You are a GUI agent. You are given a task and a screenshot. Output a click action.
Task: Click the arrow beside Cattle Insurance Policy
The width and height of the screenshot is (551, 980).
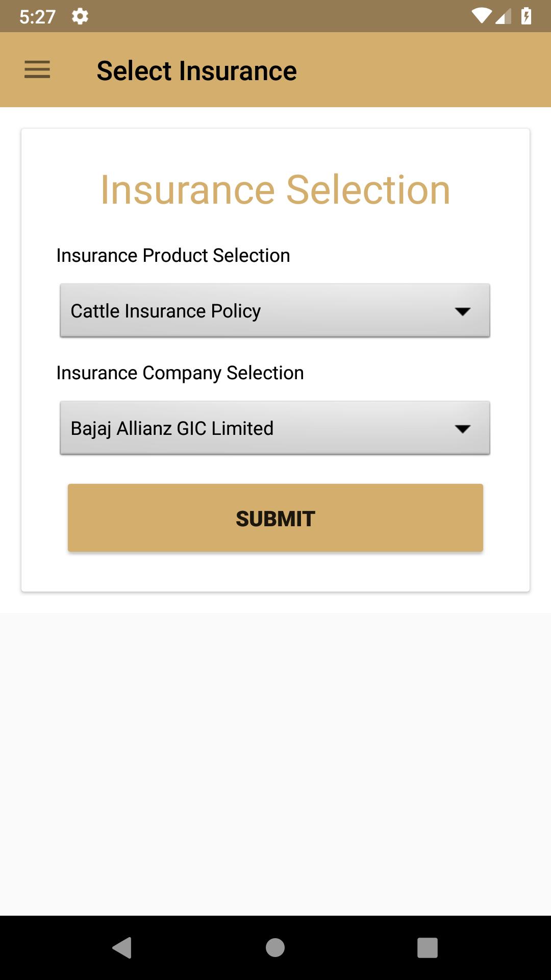tap(463, 311)
